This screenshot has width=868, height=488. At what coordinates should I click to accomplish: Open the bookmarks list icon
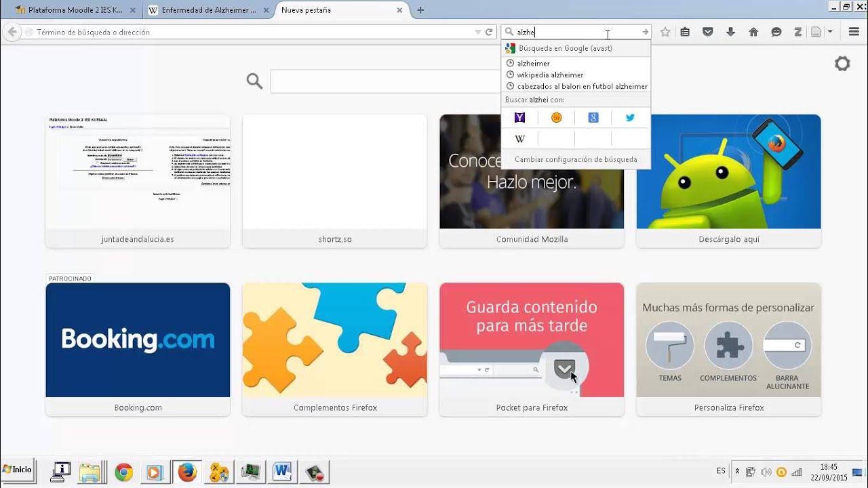tap(685, 32)
